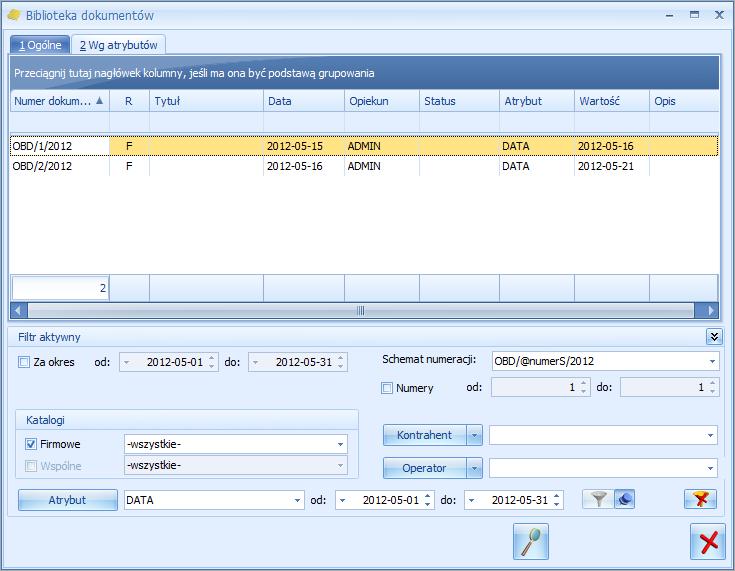Click the clear filter pin icon

coord(700,499)
